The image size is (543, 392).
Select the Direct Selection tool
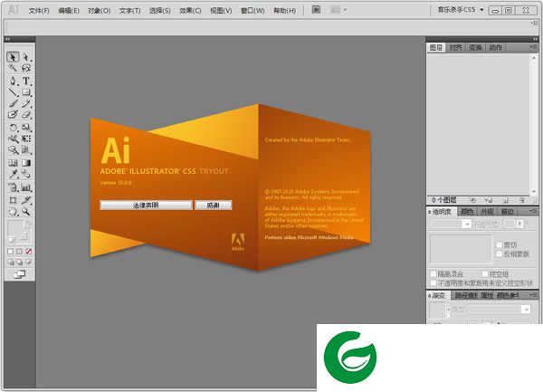(x=26, y=57)
